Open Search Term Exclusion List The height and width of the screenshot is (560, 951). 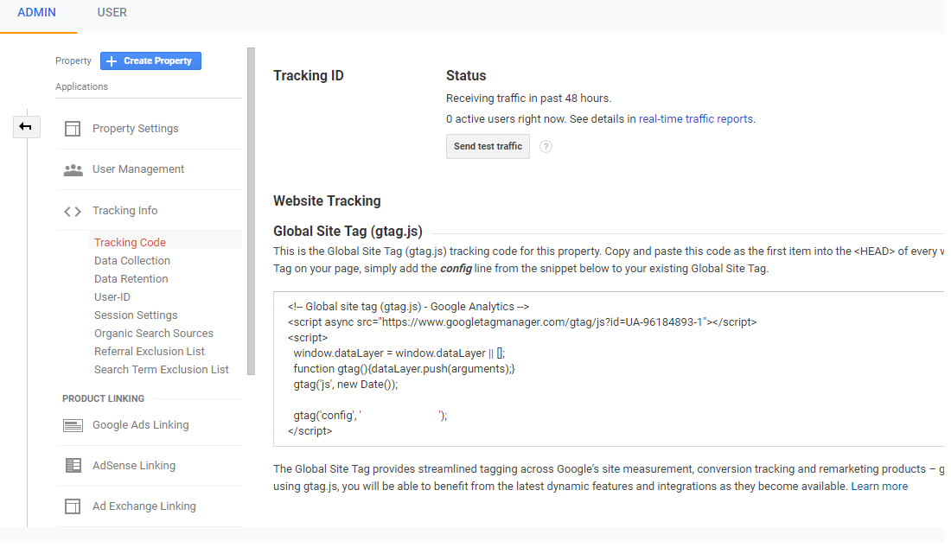[x=162, y=370]
